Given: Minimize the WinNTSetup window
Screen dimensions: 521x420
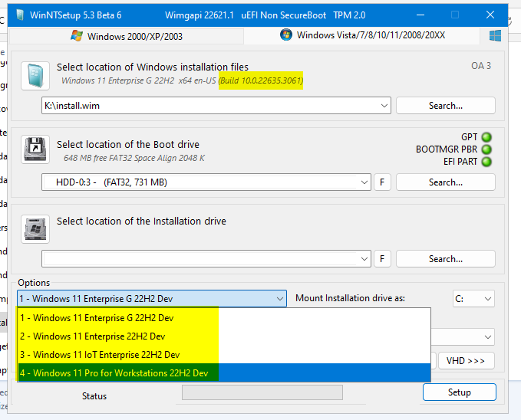Looking at the screenshot, I should point(420,15).
